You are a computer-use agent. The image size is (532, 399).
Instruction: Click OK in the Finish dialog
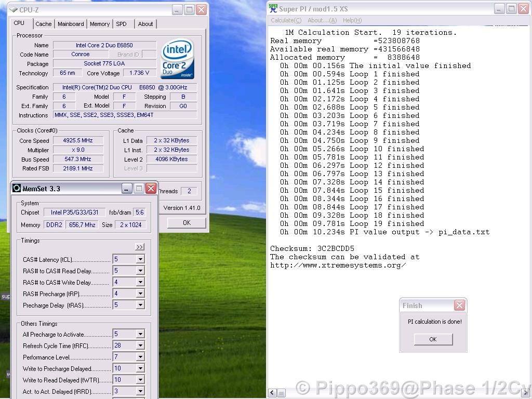tap(433, 339)
